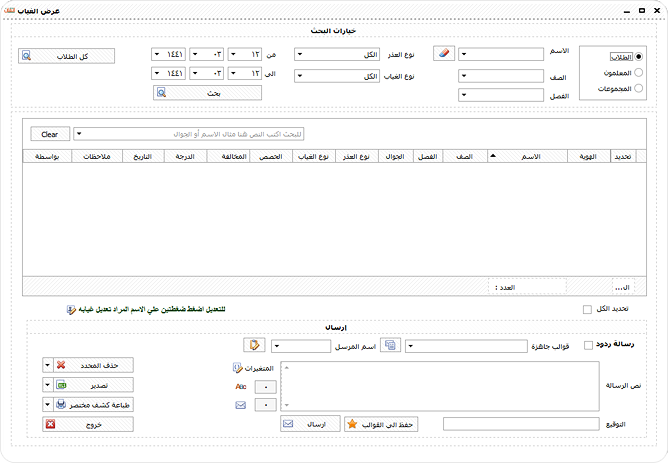Open the نوع العذر dropdown
This screenshot has width=668, height=463.
[x=337, y=55]
